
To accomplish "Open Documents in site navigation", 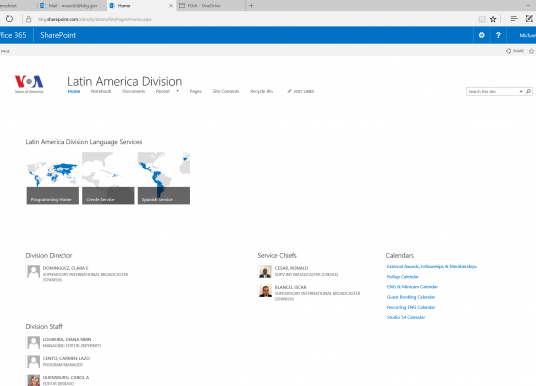I will coord(133,91).
